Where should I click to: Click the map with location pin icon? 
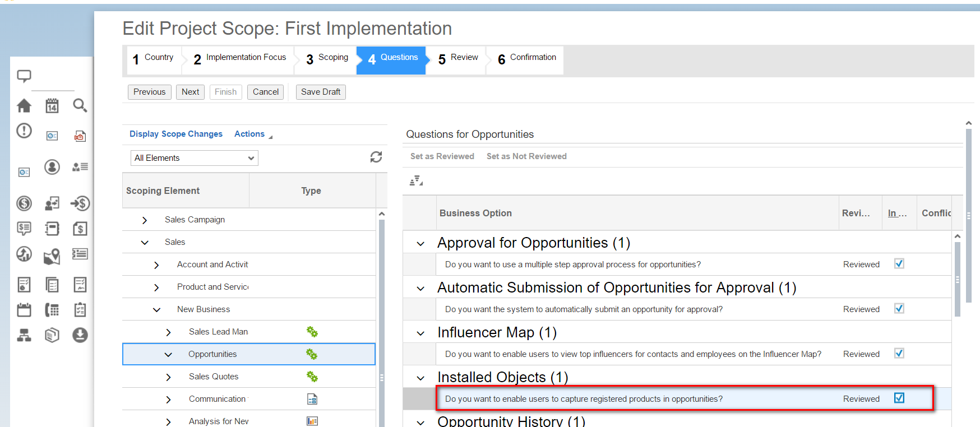(52, 257)
